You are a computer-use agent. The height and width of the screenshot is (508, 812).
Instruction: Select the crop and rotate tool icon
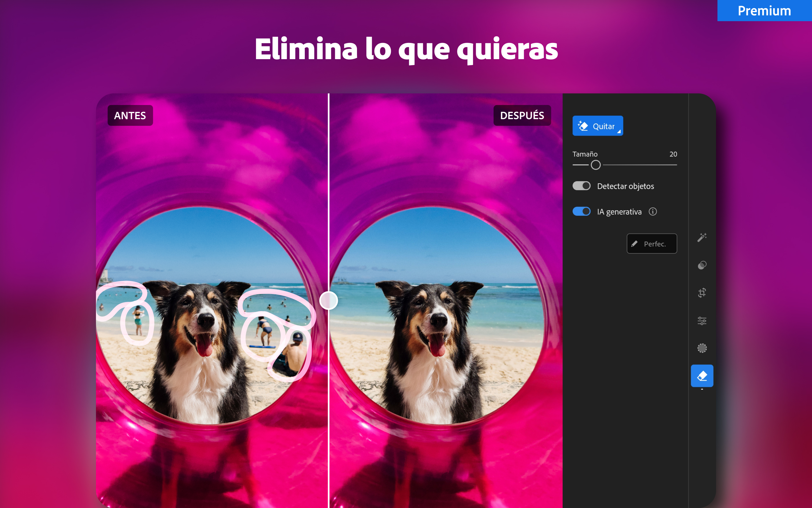pyautogui.click(x=702, y=293)
